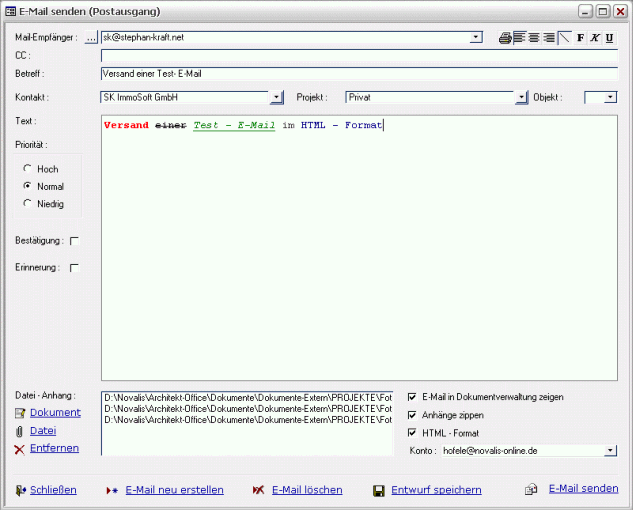This screenshot has height=510, width=633.
Task: Toggle bold formatting (F button)
Action: (x=581, y=38)
